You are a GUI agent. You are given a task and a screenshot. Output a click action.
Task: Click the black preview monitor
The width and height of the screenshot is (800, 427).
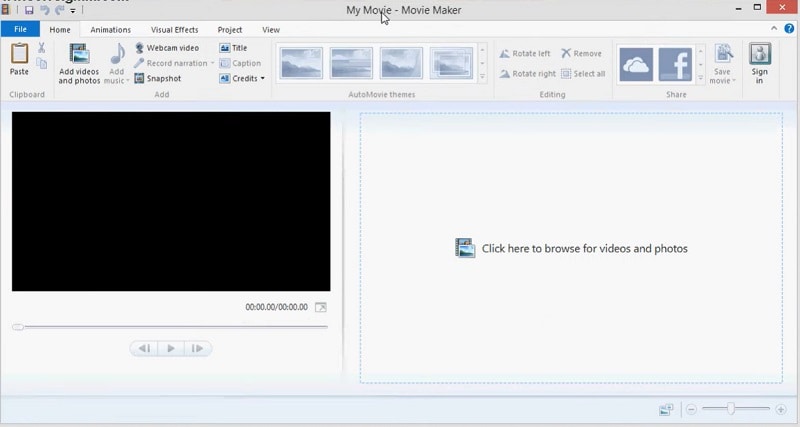coord(171,202)
